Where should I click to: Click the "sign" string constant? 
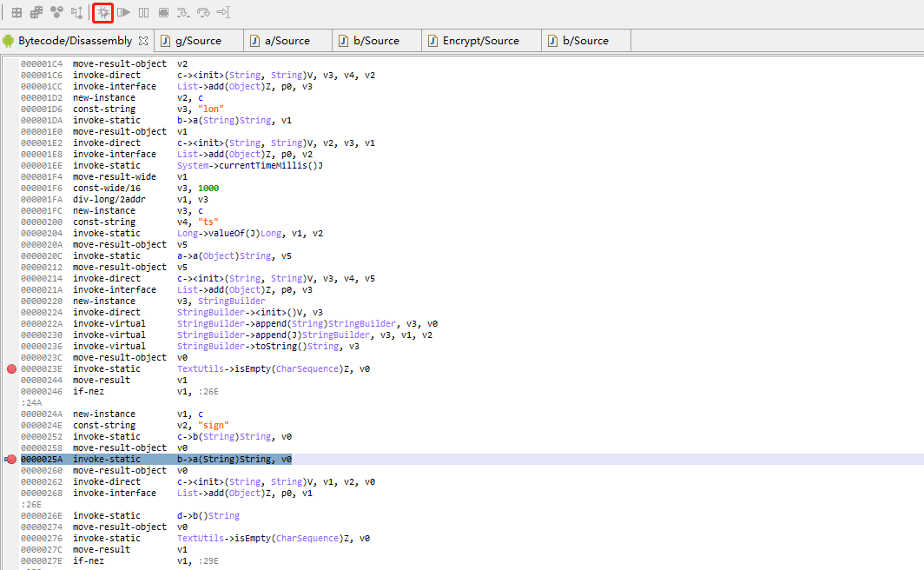214,426
